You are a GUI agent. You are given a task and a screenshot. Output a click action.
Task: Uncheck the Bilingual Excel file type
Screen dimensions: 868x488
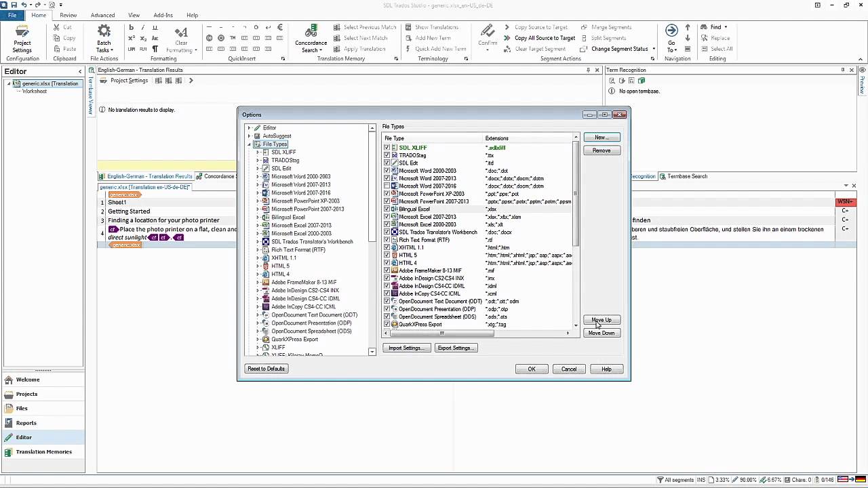pyautogui.click(x=387, y=209)
